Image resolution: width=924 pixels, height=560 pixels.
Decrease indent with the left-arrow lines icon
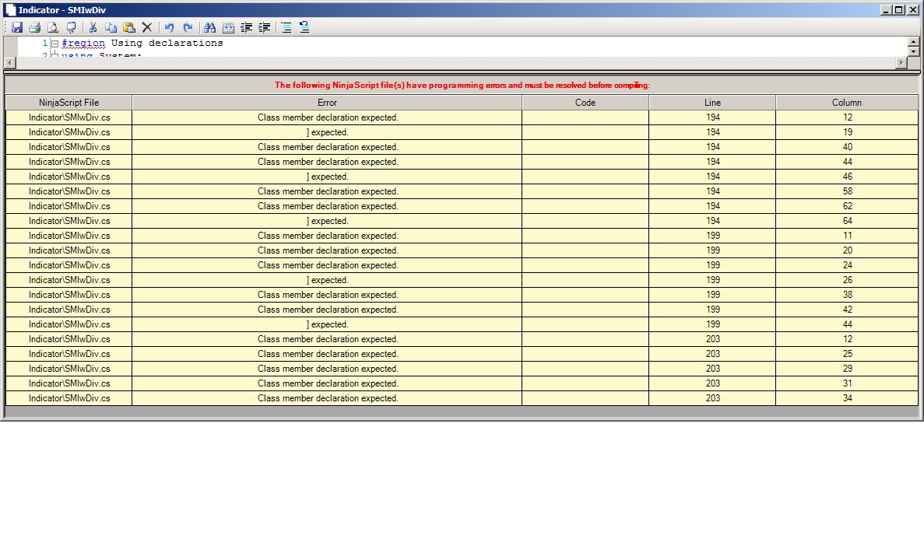(x=246, y=27)
